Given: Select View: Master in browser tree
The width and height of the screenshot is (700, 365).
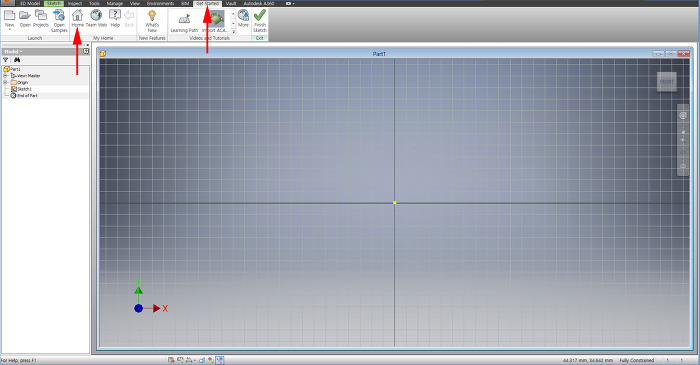Looking at the screenshot, I should (x=25, y=76).
